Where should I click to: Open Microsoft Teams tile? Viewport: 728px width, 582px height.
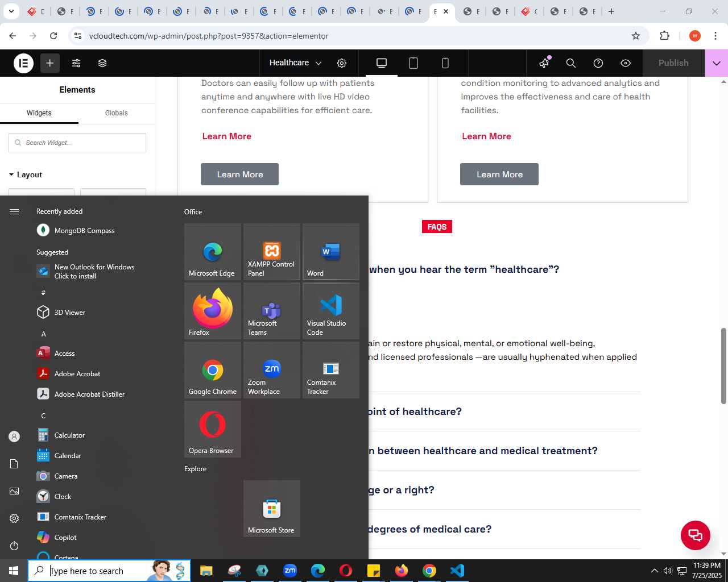(x=272, y=311)
